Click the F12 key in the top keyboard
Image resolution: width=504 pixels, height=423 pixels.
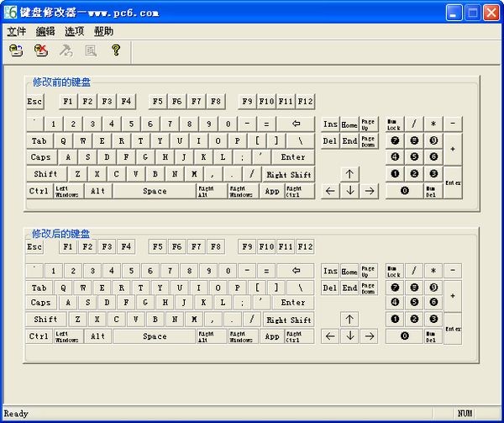tap(306, 102)
